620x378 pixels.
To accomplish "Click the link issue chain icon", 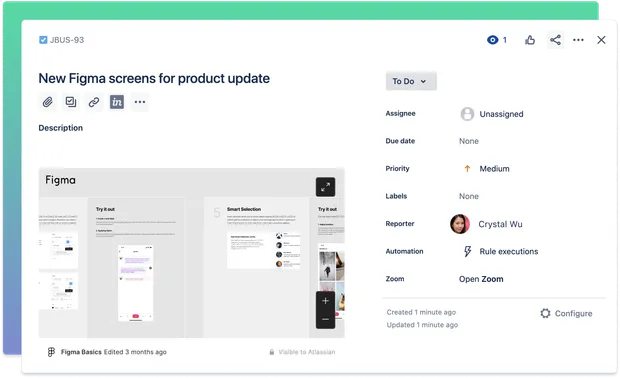I will click(x=94, y=102).
